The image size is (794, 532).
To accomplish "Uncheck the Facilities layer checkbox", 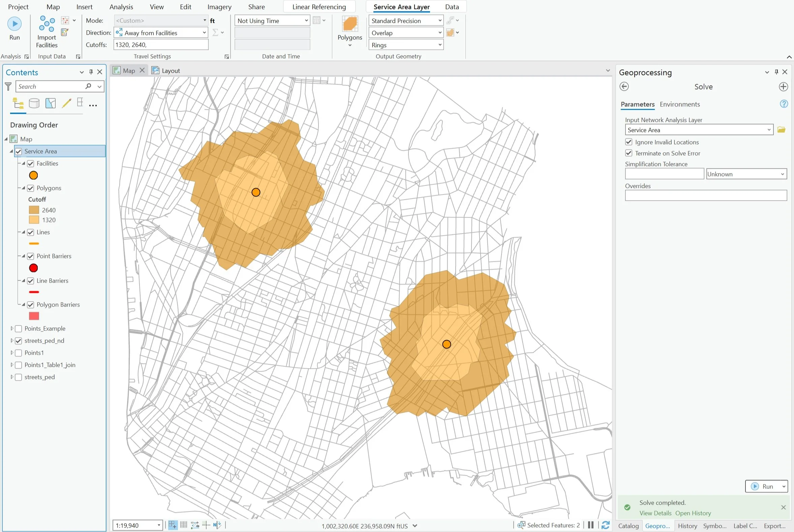I will pyautogui.click(x=31, y=163).
